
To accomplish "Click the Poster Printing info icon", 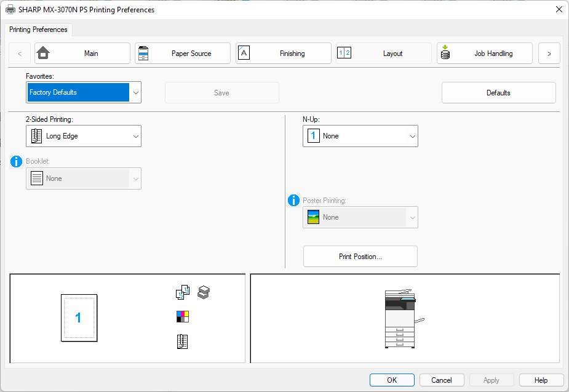I will coord(293,201).
